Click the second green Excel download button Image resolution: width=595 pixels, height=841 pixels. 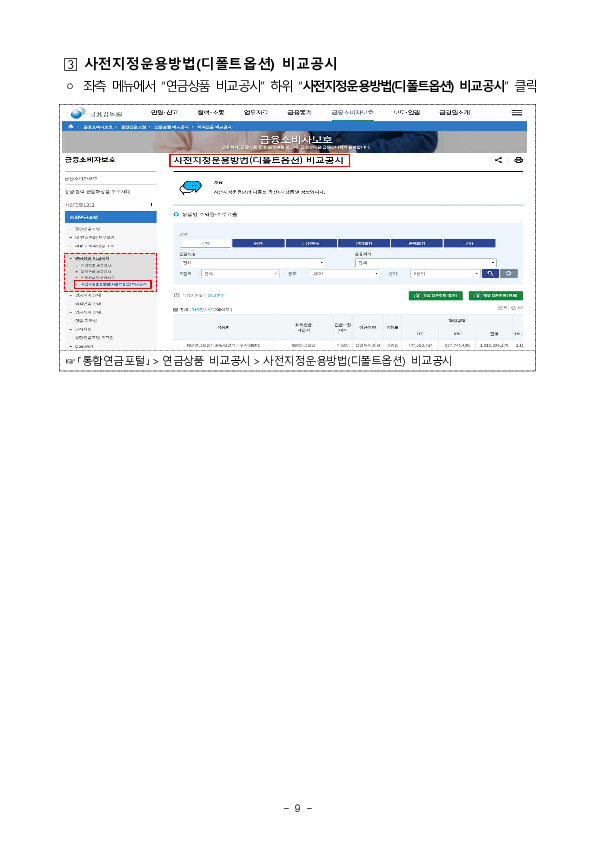495,296
